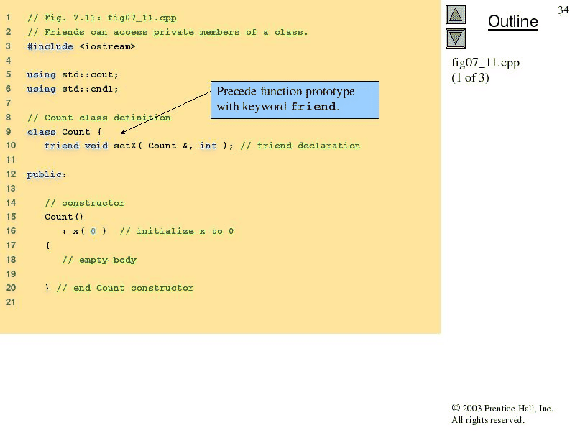This screenshot has width=575, height=431.
Task: Click the Friends can access private members comment
Action: pyautogui.click(x=168, y=32)
